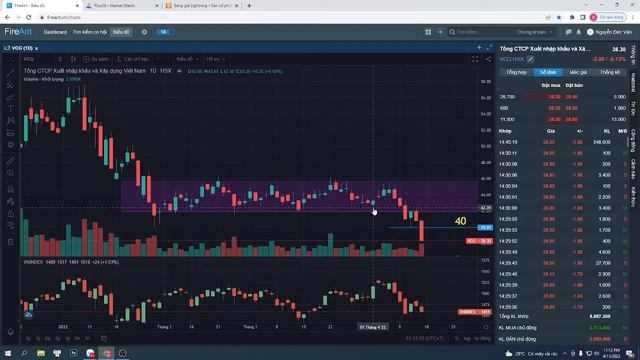Select the brush drawing tool
Viewport: 640px width, 360px height.
click(x=11, y=97)
